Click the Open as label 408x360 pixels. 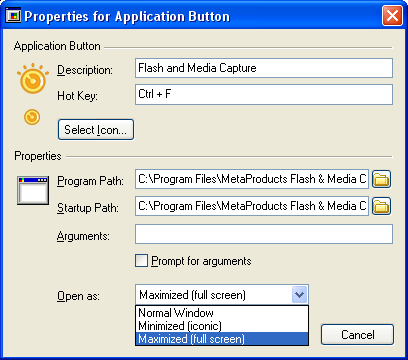[78, 296]
